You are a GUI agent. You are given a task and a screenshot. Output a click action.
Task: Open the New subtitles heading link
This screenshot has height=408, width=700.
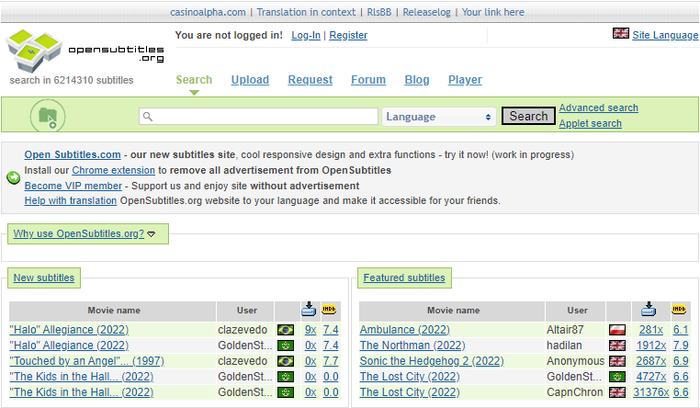(44, 278)
